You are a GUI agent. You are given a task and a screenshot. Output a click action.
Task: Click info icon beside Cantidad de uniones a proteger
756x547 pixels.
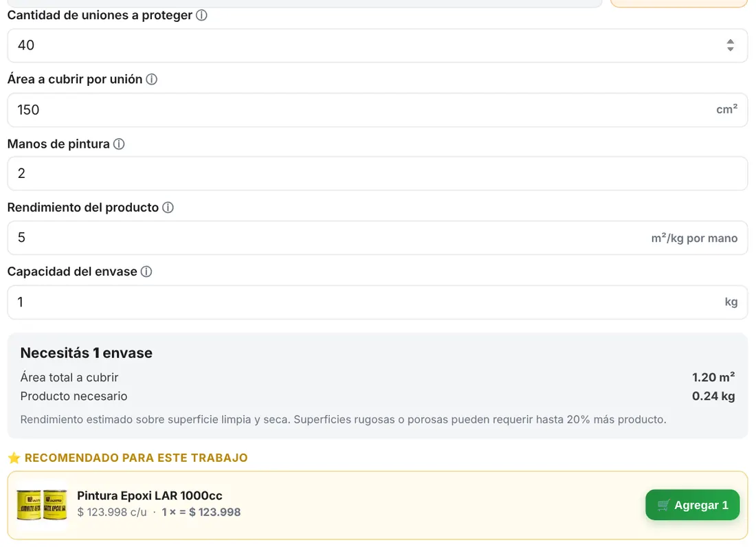201,15
